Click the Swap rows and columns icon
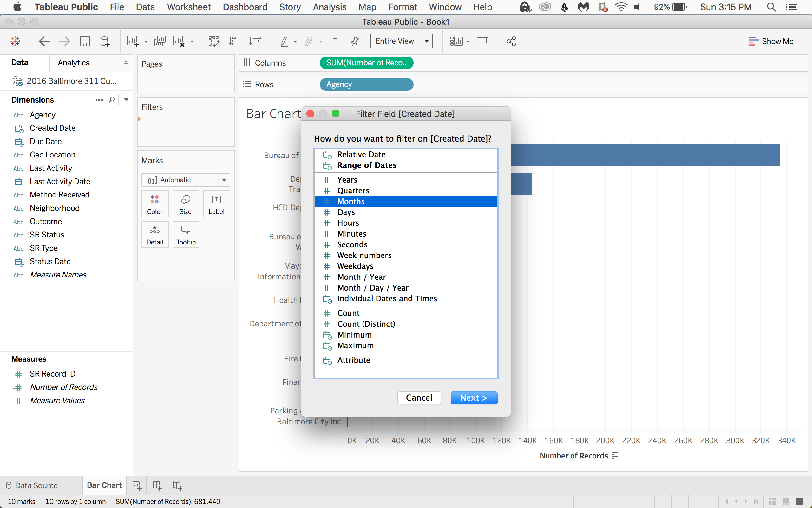Viewport: 812px width, 508px height. 214,41
